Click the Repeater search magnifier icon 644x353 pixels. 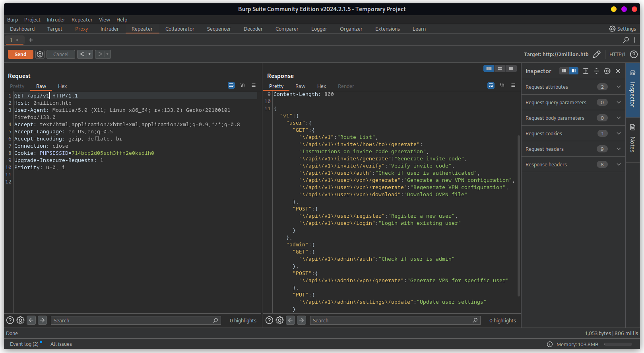click(626, 40)
